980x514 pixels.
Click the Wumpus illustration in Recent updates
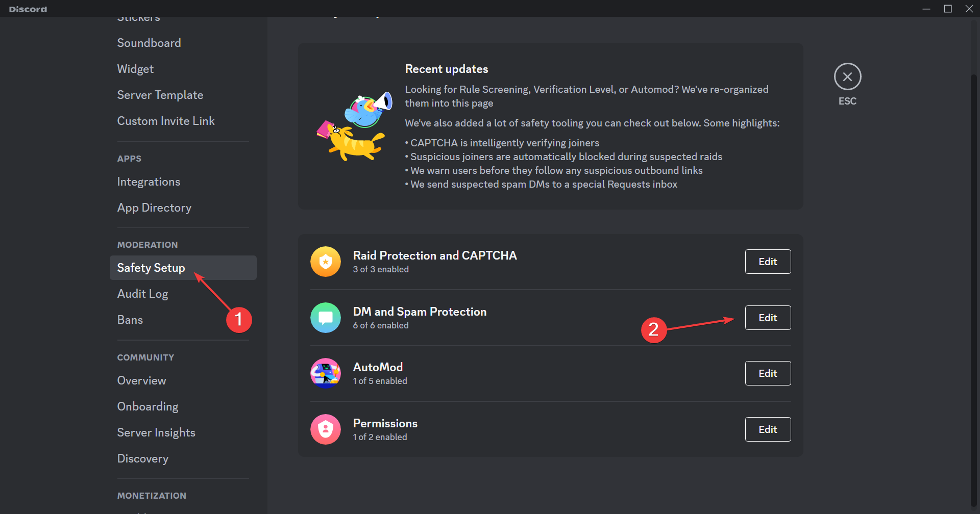tap(355, 126)
